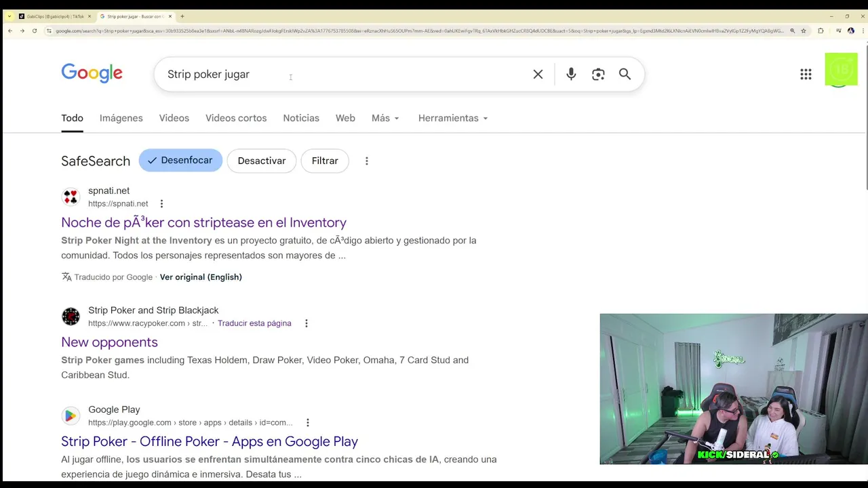Click Ver original (English) link
Viewport: 868px width, 488px height.
[x=201, y=277]
